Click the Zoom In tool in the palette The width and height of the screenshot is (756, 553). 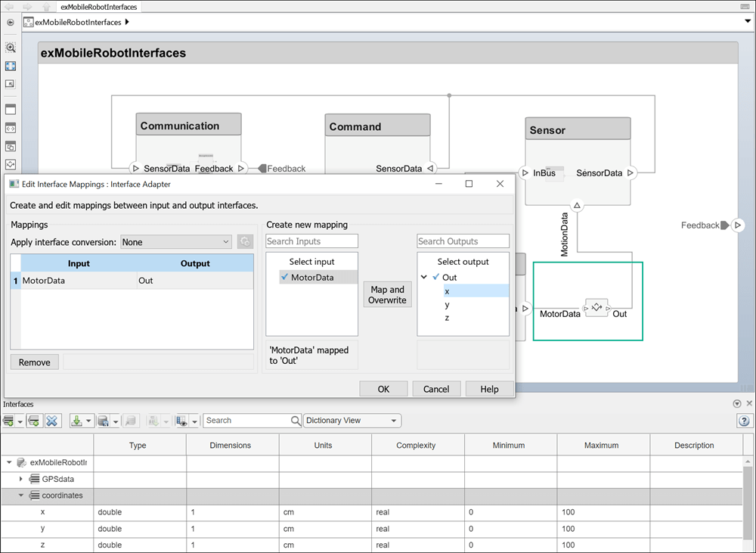click(11, 47)
